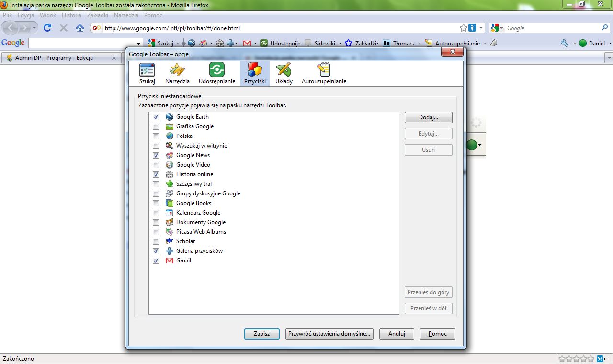Click the Google Video disc icon
This screenshot has height=364, width=613.
(169, 165)
